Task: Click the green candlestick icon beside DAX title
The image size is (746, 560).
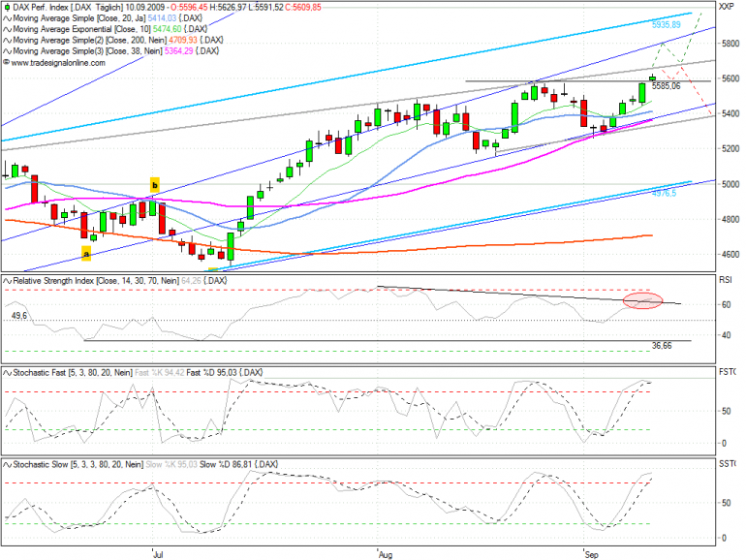Action: coord(7,7)
